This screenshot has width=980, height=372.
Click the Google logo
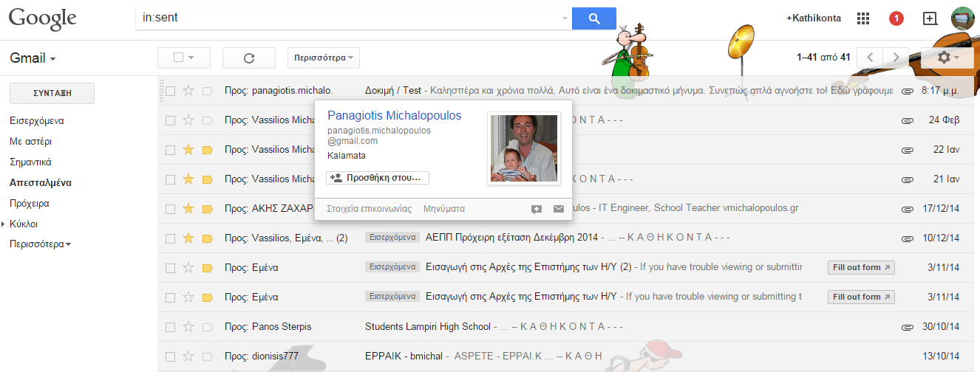click(43, 19)
